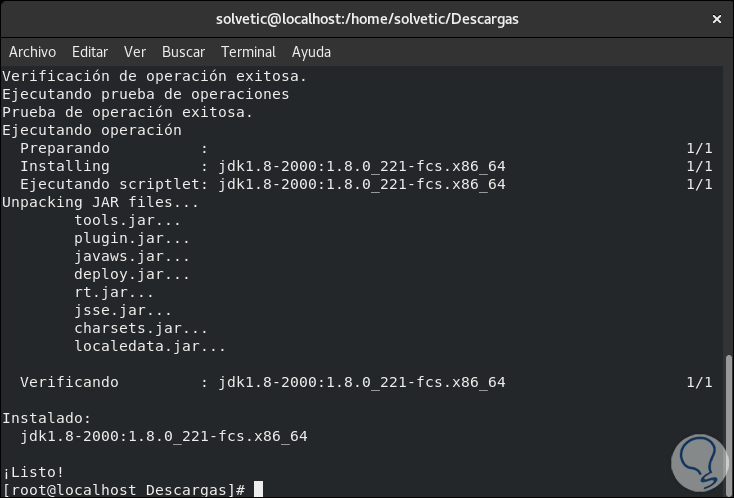Screen dimensions: 734x498
Task: Click the "localedata.jar..." line
Action: click(x=150, y=346)
